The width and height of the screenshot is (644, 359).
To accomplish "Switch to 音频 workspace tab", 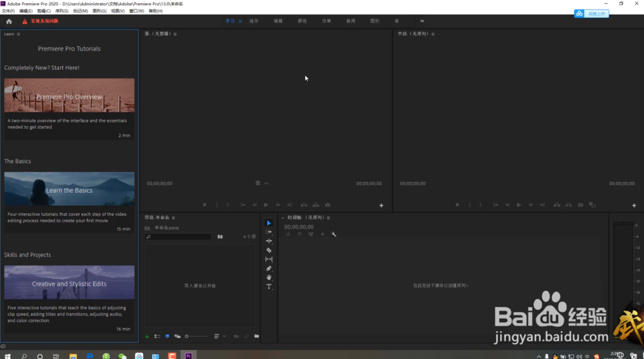I will pos(351,21).
